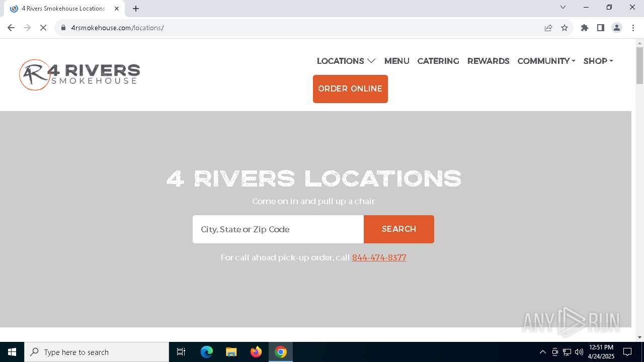Click the page vertical scrollbar thumb

coord(639,65)
